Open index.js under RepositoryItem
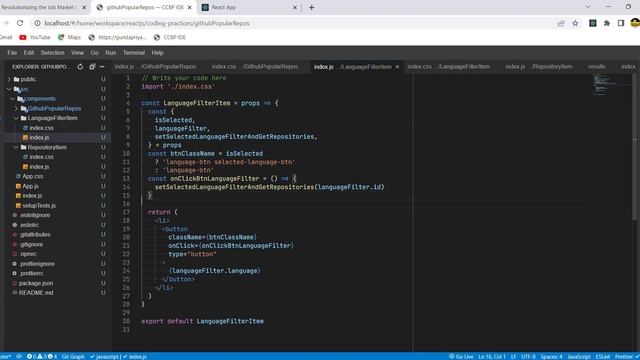The height and width of the screenshot is (360, 640). [x=39, y=167]
